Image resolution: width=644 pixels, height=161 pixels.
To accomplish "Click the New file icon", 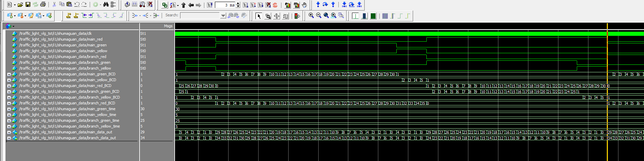I will (x=9, y=4).
